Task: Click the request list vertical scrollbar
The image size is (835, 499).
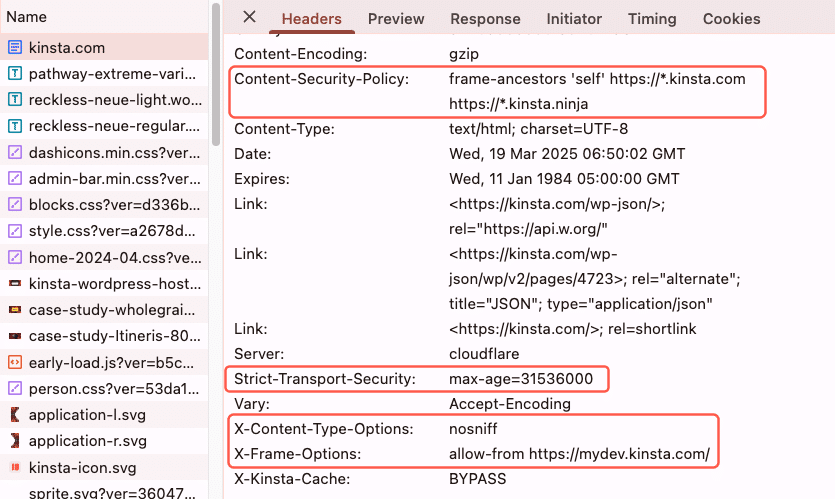Action: coord(216,75)
